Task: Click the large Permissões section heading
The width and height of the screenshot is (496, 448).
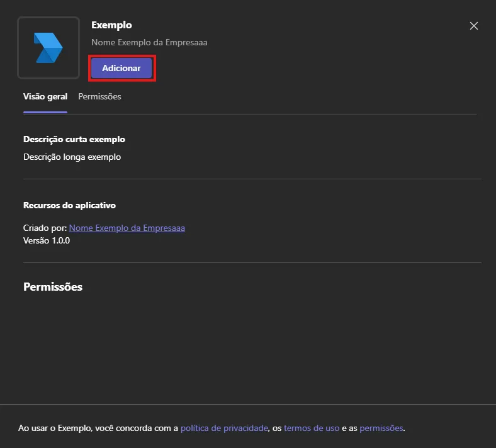Action: point(53,287)
